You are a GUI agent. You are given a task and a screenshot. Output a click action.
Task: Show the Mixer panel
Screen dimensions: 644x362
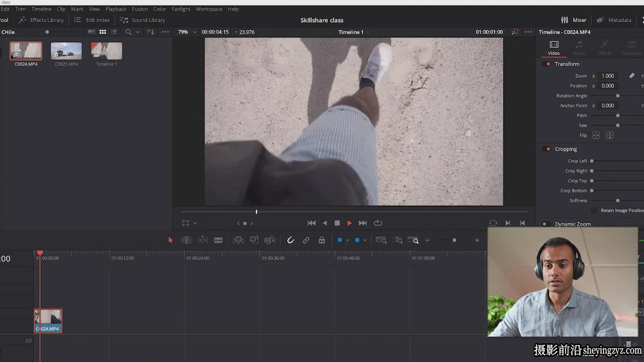pos(574,20)
